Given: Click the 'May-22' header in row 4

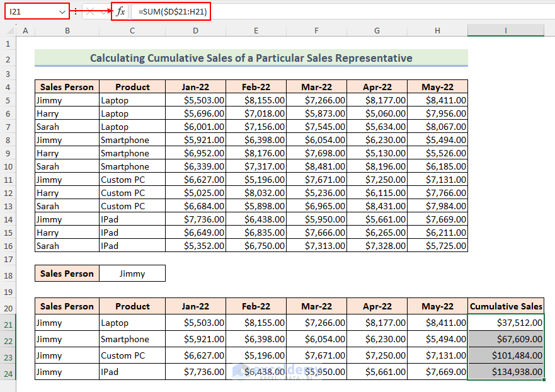Looking at the screenshot, I should (x=438, y=87).
